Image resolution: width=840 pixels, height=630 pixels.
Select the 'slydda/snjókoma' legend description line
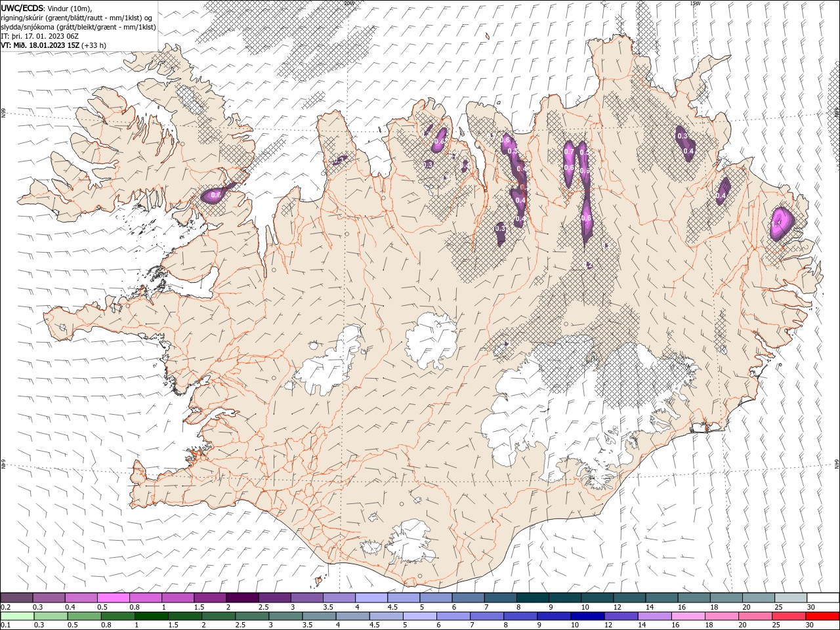[78, 27]
